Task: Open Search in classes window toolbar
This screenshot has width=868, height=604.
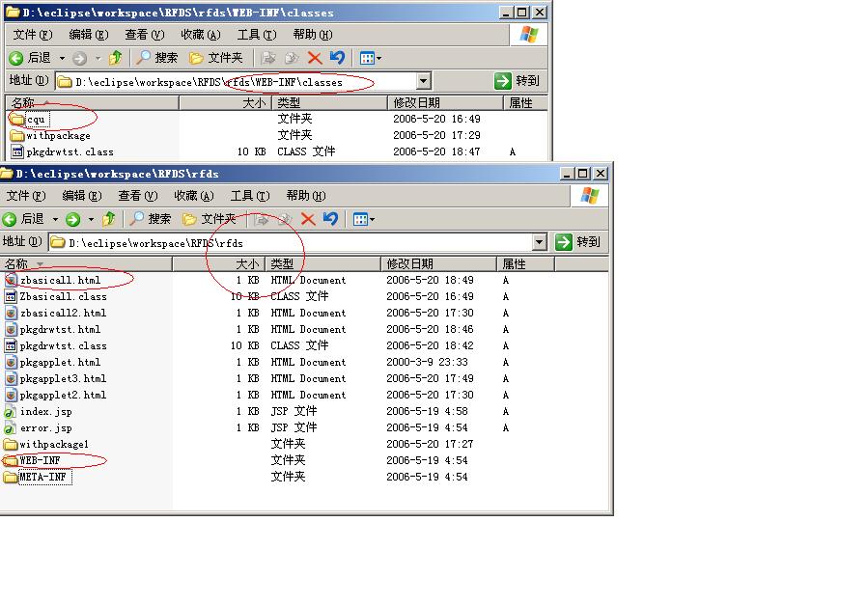Action: tap(157, 58)
